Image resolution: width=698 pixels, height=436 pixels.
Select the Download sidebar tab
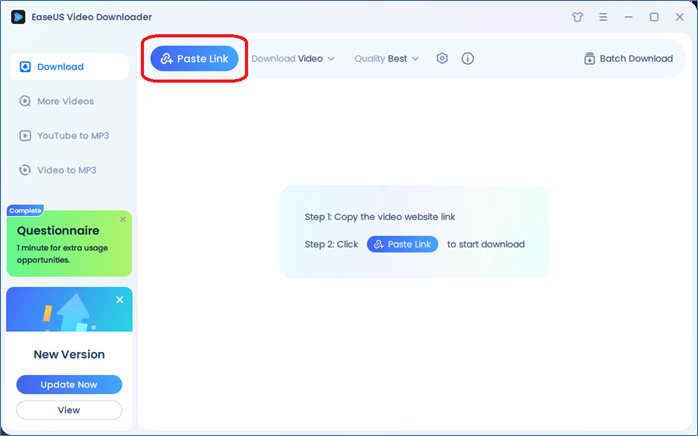(69, 67)
